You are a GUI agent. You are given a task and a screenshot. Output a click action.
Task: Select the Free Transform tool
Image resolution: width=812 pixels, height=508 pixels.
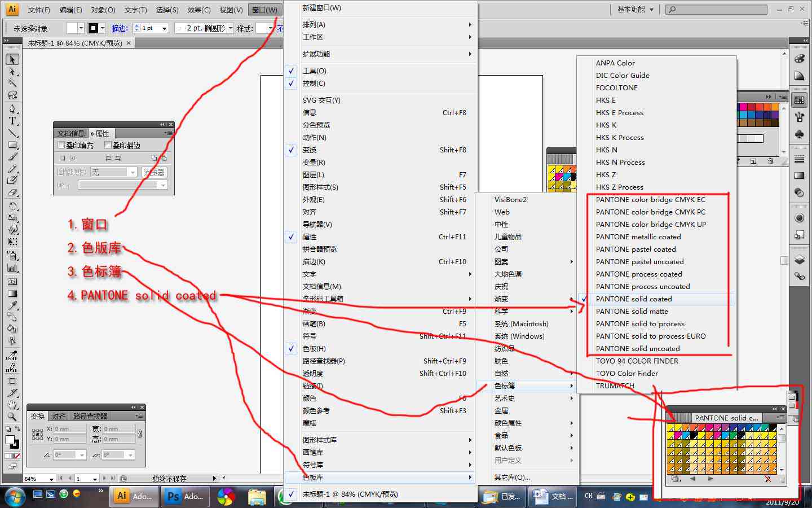[x=12, y=242]
